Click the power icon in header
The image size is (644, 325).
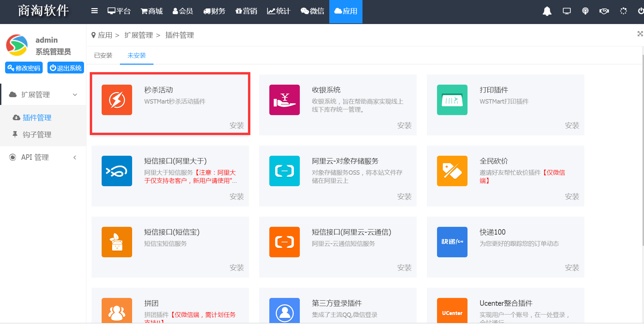641,11
